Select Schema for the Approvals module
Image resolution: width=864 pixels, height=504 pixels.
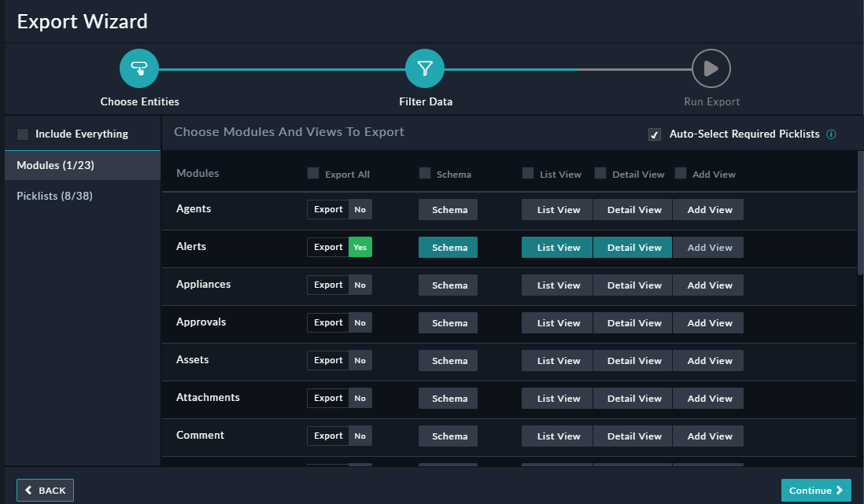[448, 322]
